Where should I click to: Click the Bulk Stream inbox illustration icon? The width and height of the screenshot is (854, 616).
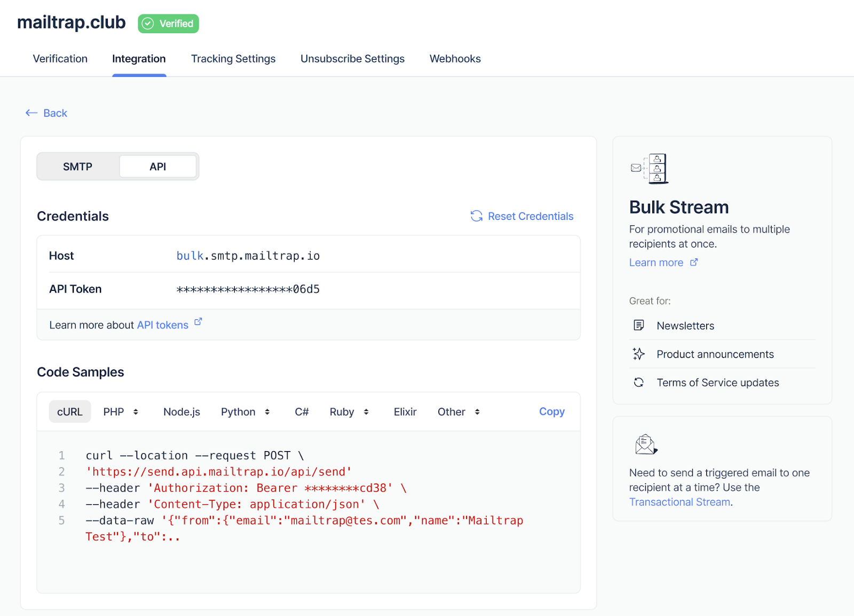tap(650, 169)
